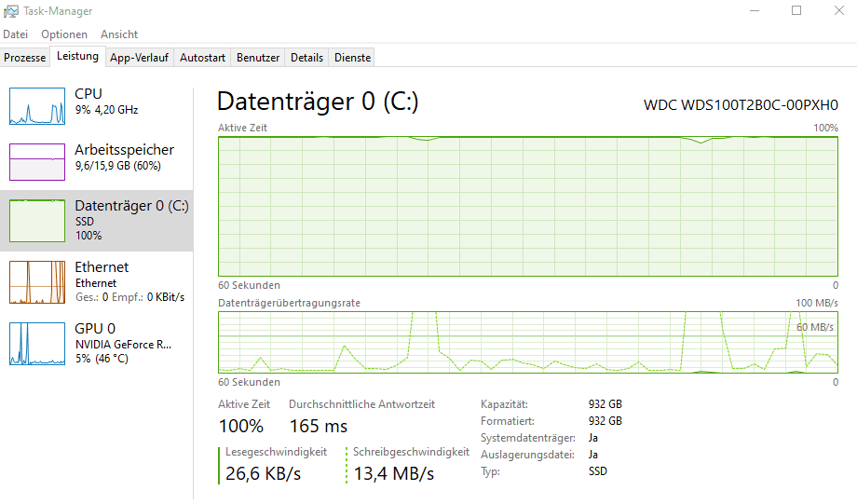
Task: Open the Ethernet graph thumbnail
Action: tap(37, 281)
